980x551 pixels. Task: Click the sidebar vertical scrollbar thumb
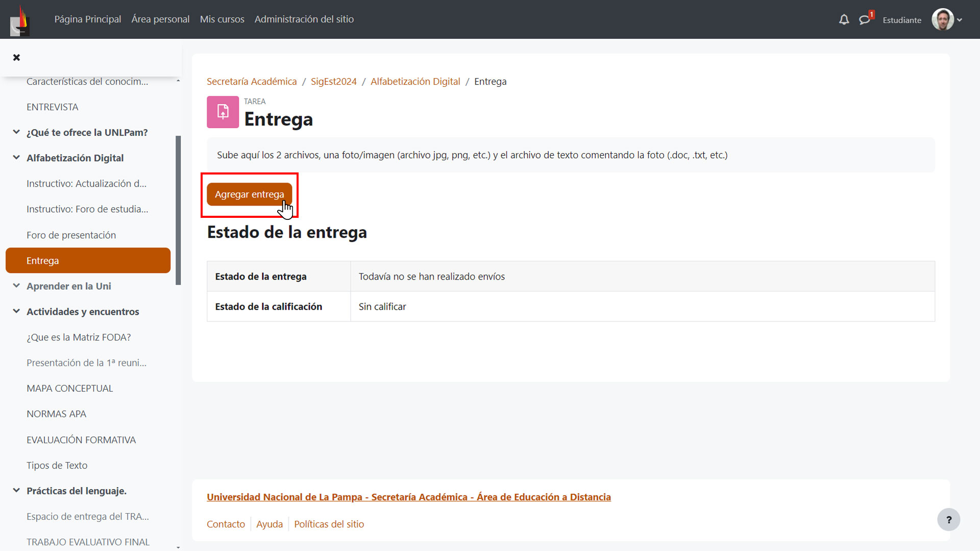tap(178, 210)
